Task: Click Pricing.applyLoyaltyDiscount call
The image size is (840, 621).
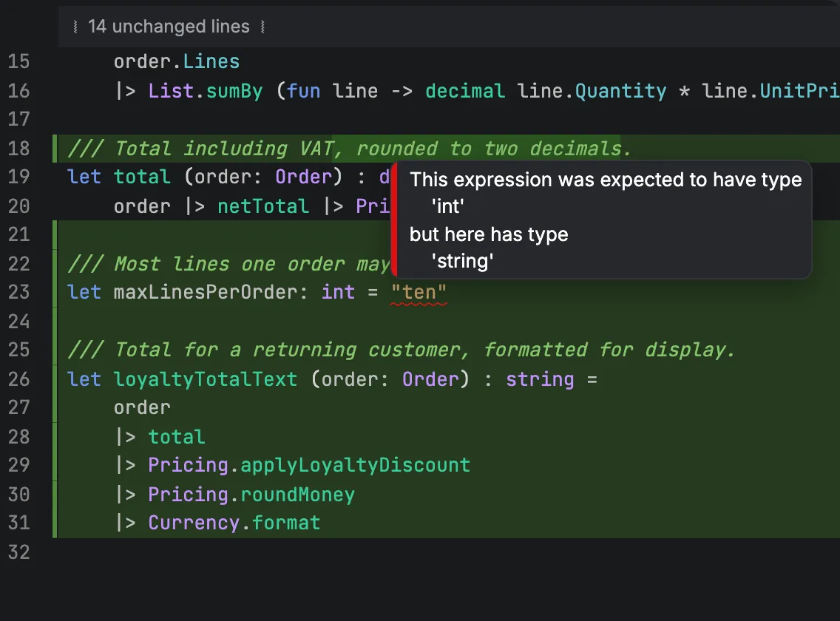Action: tap(309, 465)
